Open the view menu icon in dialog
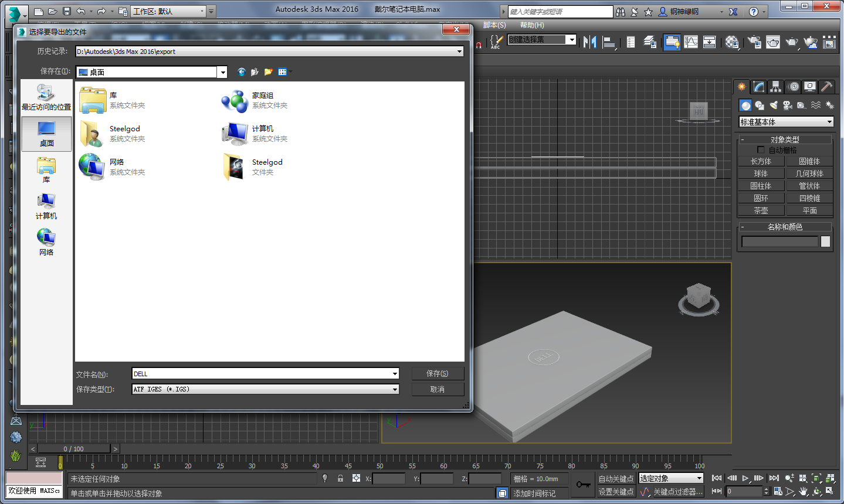The width and height of the screenshot is (844, 504). 284,72
